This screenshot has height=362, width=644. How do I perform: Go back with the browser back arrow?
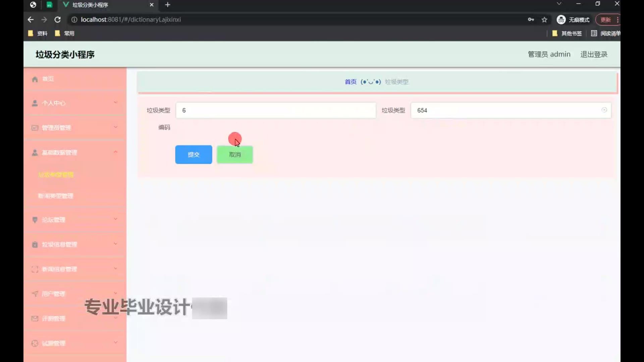tap(31, 19)
